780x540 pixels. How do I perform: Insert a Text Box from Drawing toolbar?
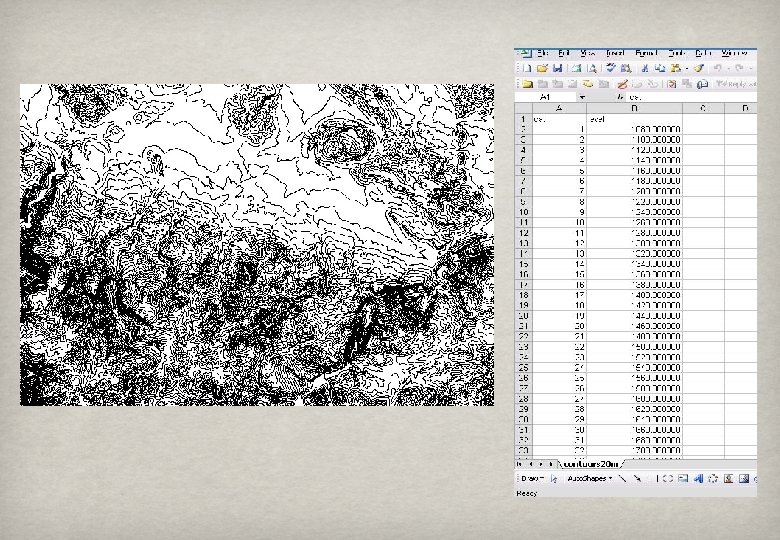pyautogui.click(x=683, y=479)
